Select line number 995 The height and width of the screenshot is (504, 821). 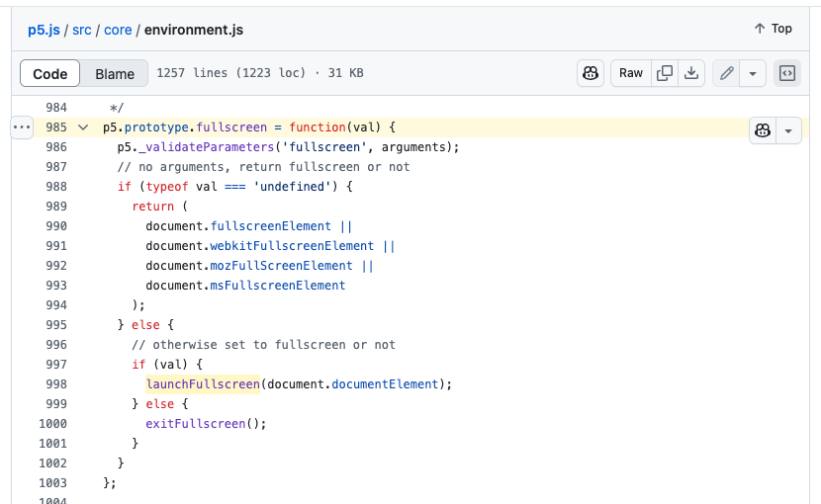click(56, 325)
